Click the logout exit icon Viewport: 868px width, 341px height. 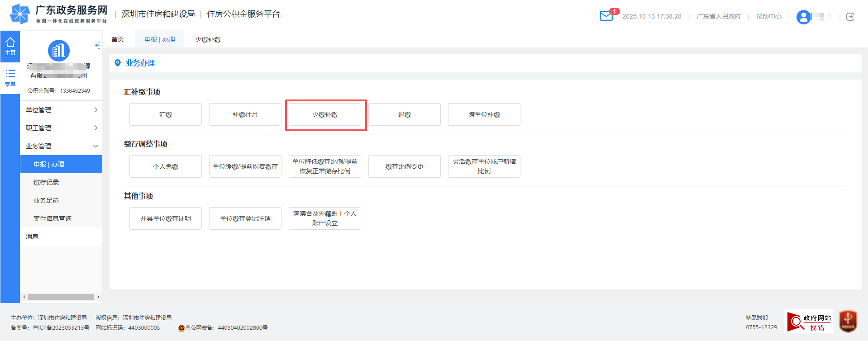[x=850, y=17]
